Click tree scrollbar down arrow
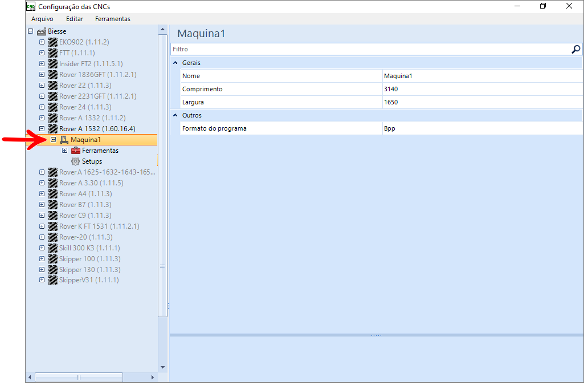 tap(163, 367)
